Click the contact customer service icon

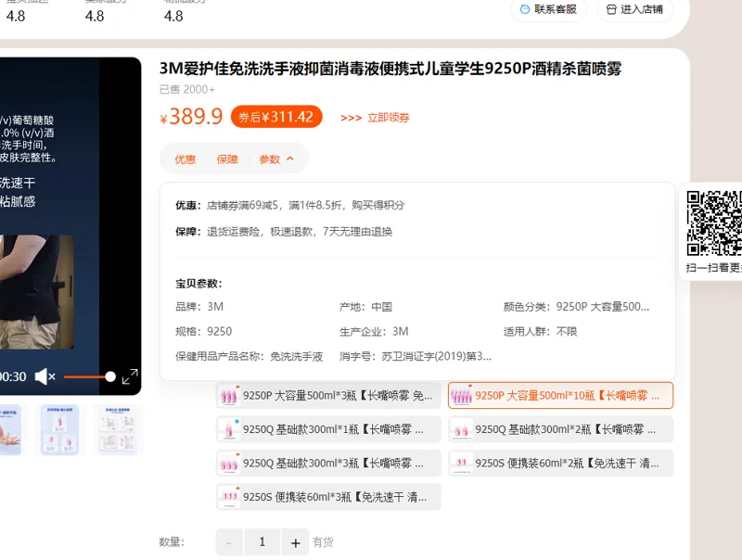pyautogui.click(x=524, y=9)
